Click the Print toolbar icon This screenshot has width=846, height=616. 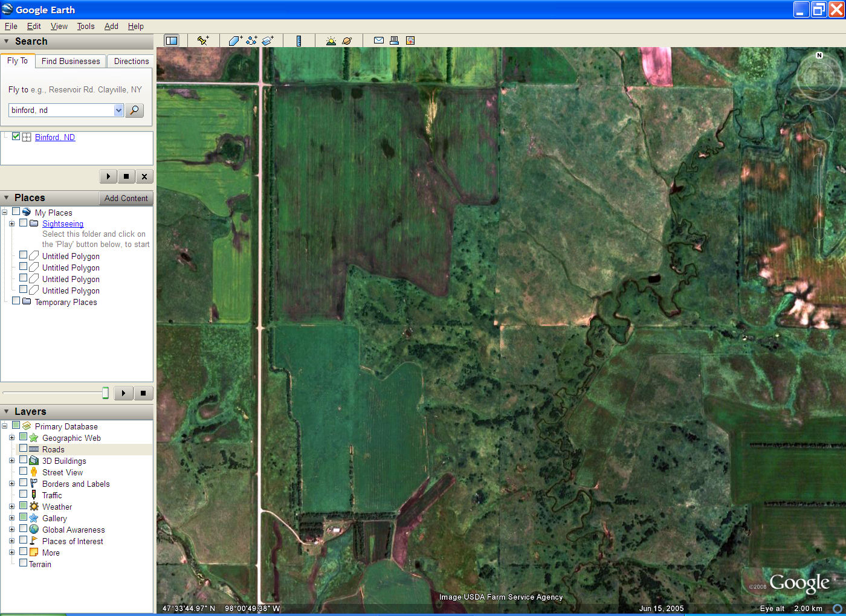pyautogui.click(x=394, y=40)
